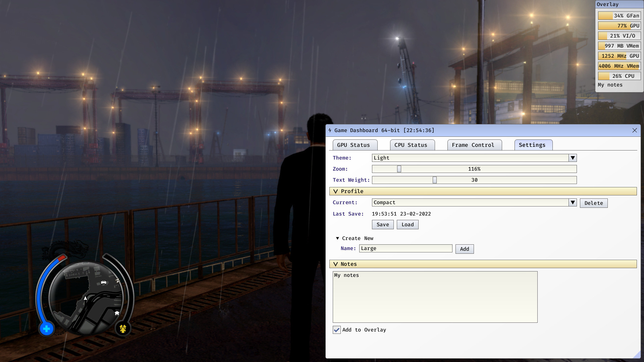Click the blue plus icon beside the minimap
Viewport: 644px width, 362px height.
click(46, 329)
